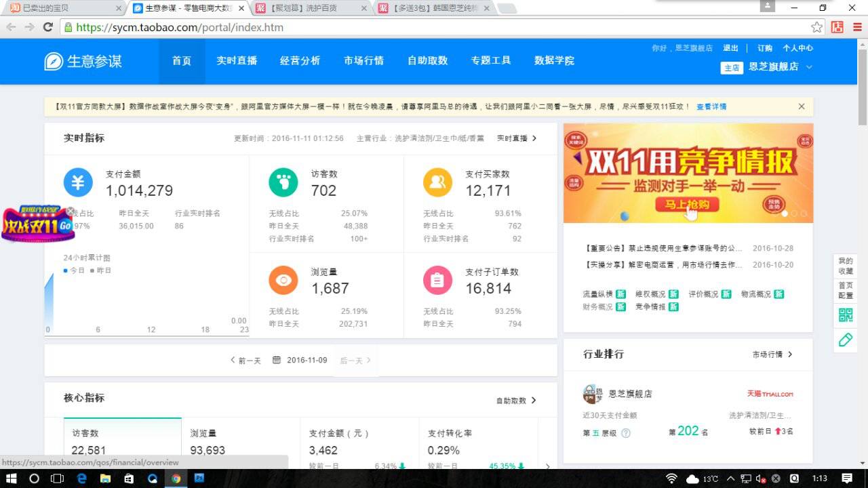
Task: Open 首页配置 side panel button
Action: tap(846, 290)
